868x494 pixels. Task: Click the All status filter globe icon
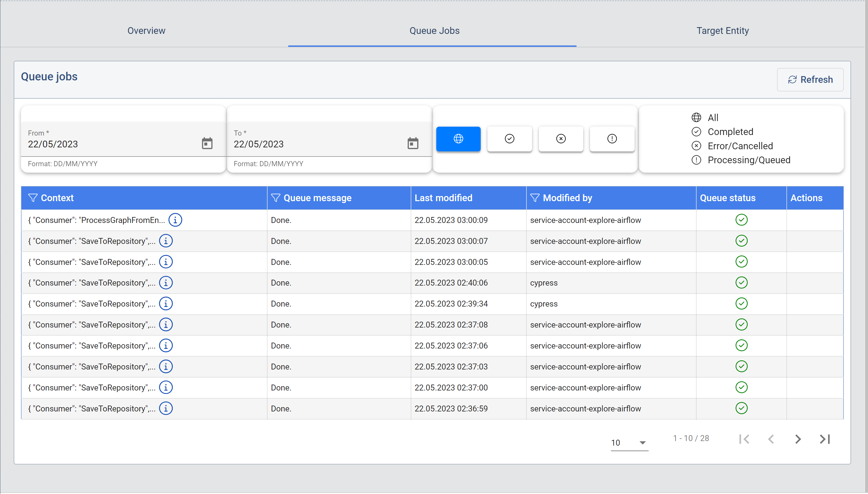point(458,139)
